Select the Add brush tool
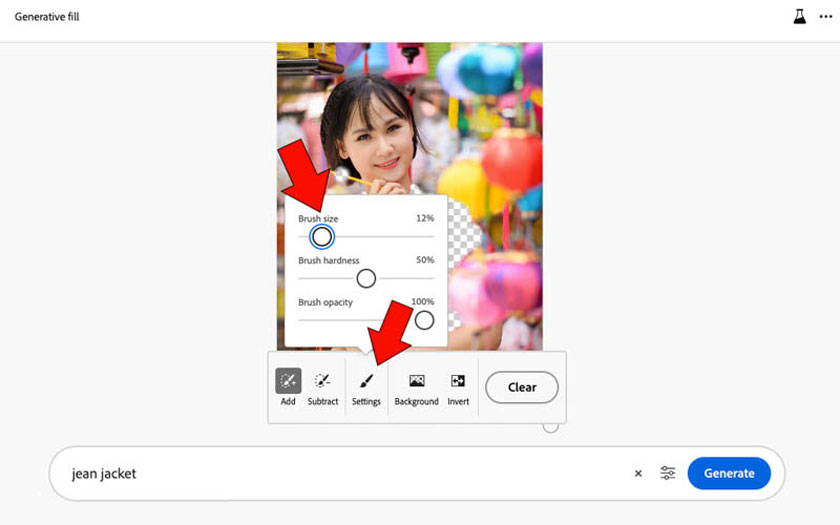 (x=288, y=387)
